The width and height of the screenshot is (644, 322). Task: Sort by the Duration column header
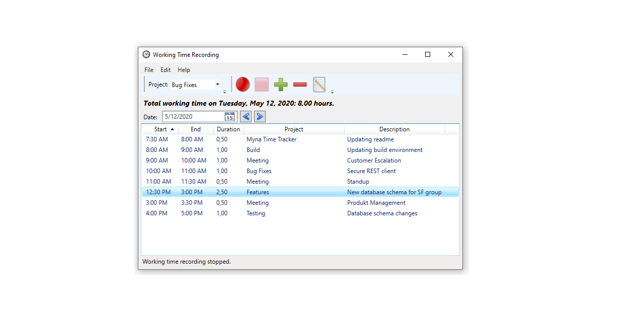click(228, 129)
